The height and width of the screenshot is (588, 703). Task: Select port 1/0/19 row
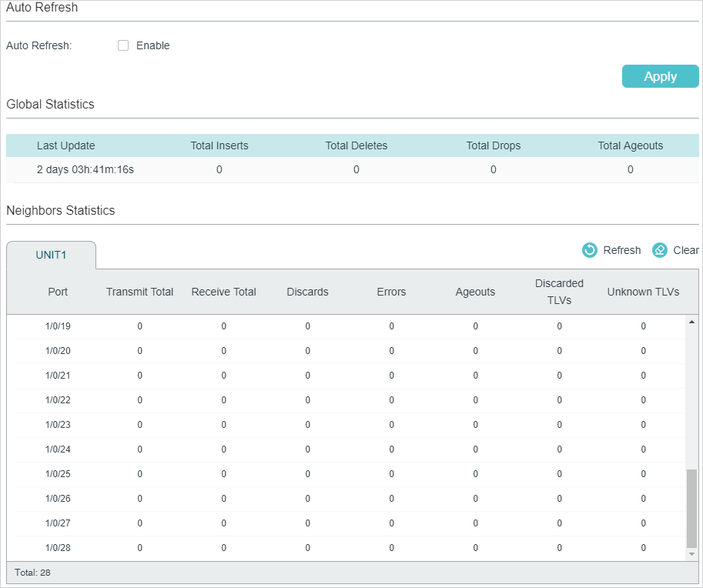(x=58, y=326)
